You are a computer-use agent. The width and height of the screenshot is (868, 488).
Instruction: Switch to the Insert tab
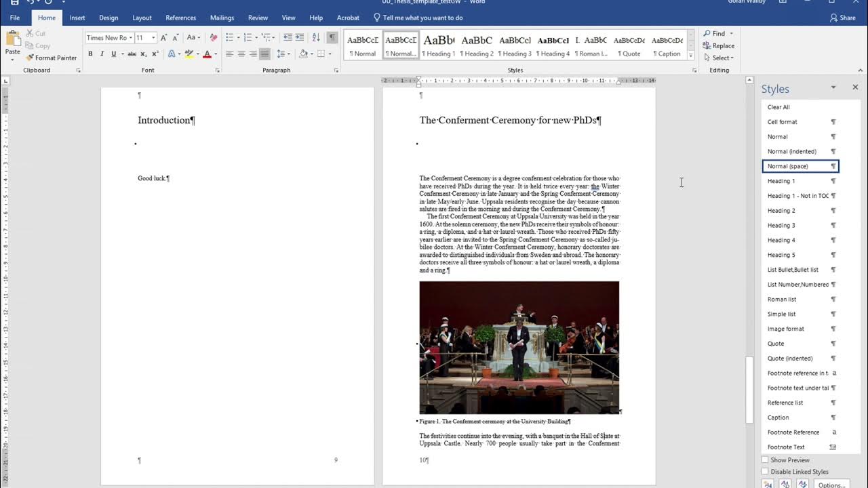[x=77, y=18]
